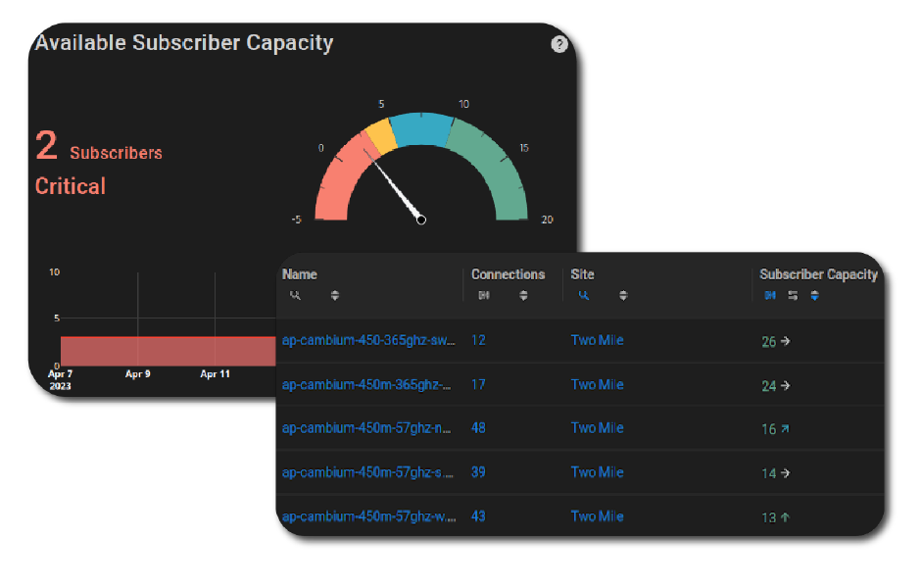Expand the Subscriber Capacity sort control

point(815,294)
